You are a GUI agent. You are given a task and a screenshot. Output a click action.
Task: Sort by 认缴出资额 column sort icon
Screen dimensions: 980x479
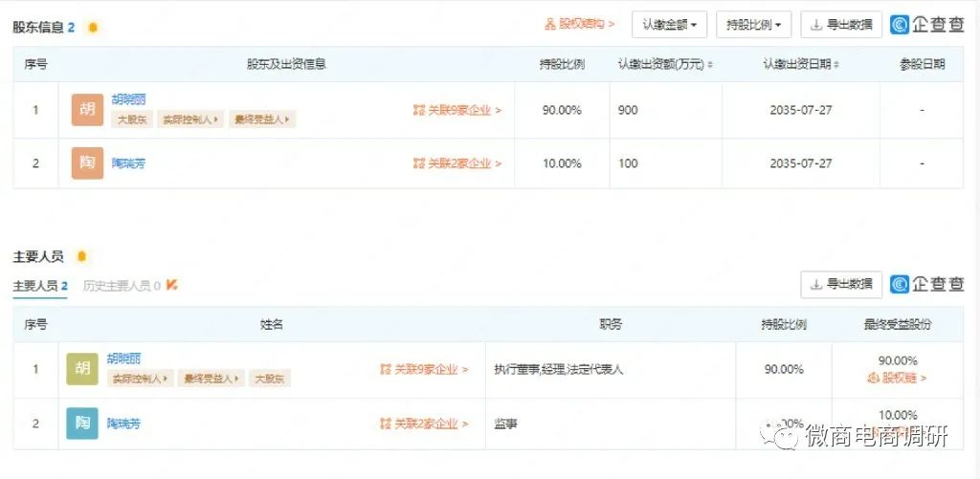710,65
